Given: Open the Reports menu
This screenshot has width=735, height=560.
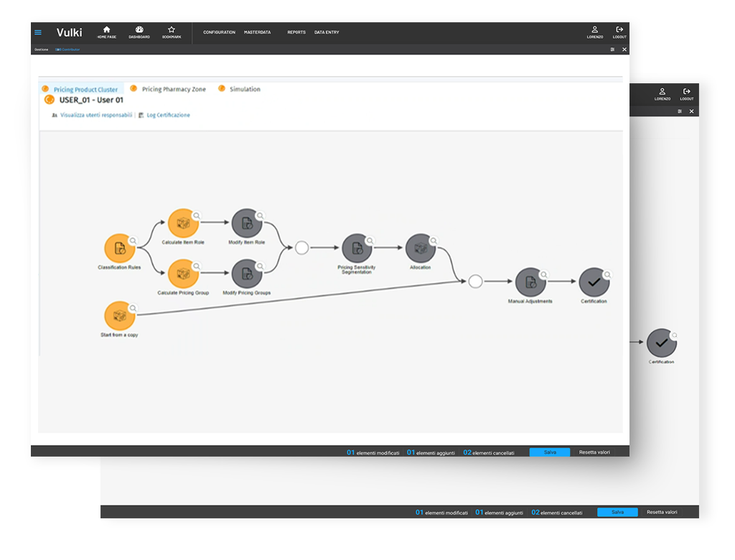Looking at the screenshot, I should (x=296, y=32).
